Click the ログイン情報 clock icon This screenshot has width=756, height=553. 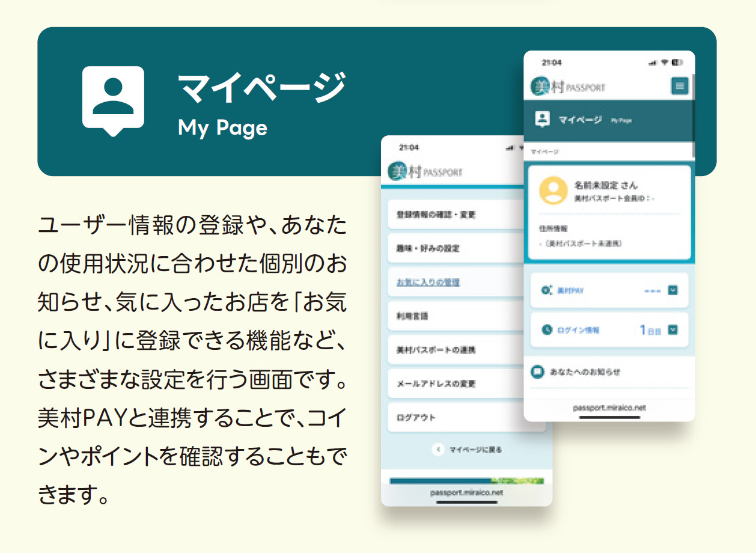point(546,330)
